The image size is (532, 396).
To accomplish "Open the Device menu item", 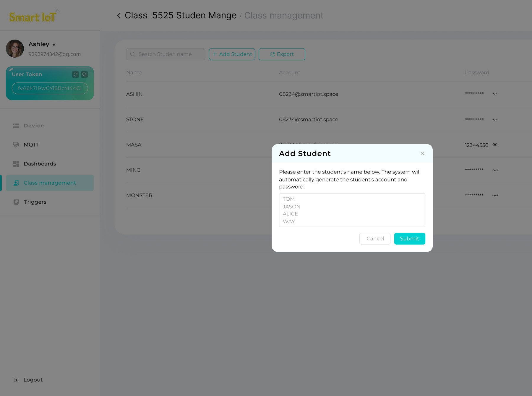I will point(33,126).
